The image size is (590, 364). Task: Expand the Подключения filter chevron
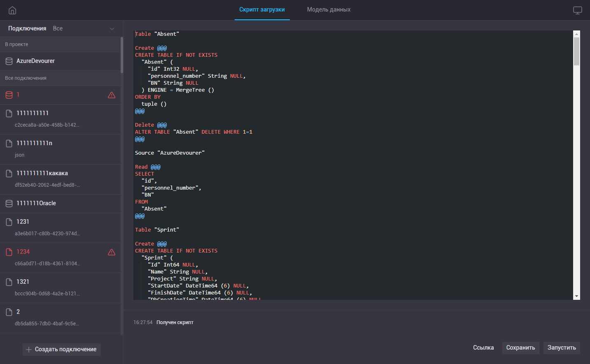click(x=112, y=29)
